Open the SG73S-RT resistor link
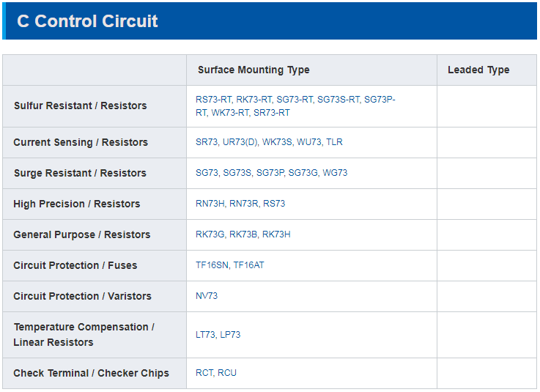Screen dimensions: 540x392 pyautogui.click(x=339, y=100)
